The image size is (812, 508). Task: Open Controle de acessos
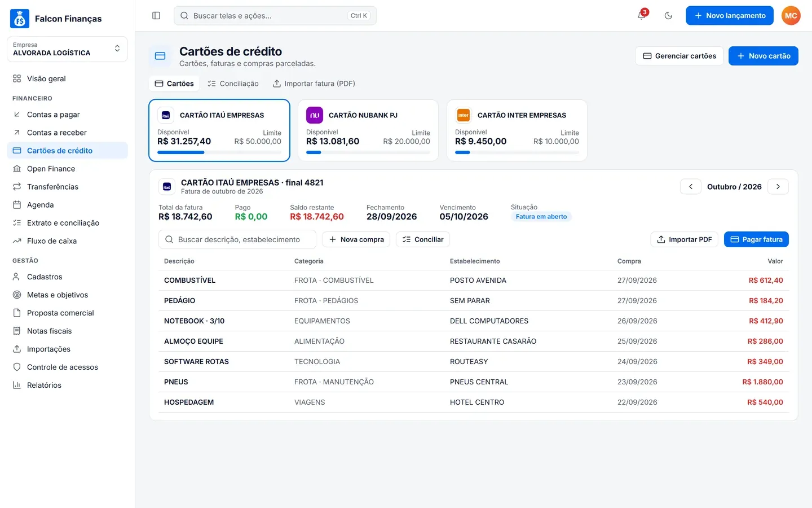tap(67, 367)
